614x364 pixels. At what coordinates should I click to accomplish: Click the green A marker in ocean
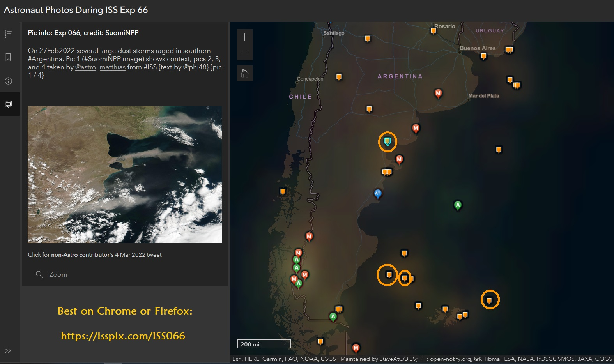point(458,205)
